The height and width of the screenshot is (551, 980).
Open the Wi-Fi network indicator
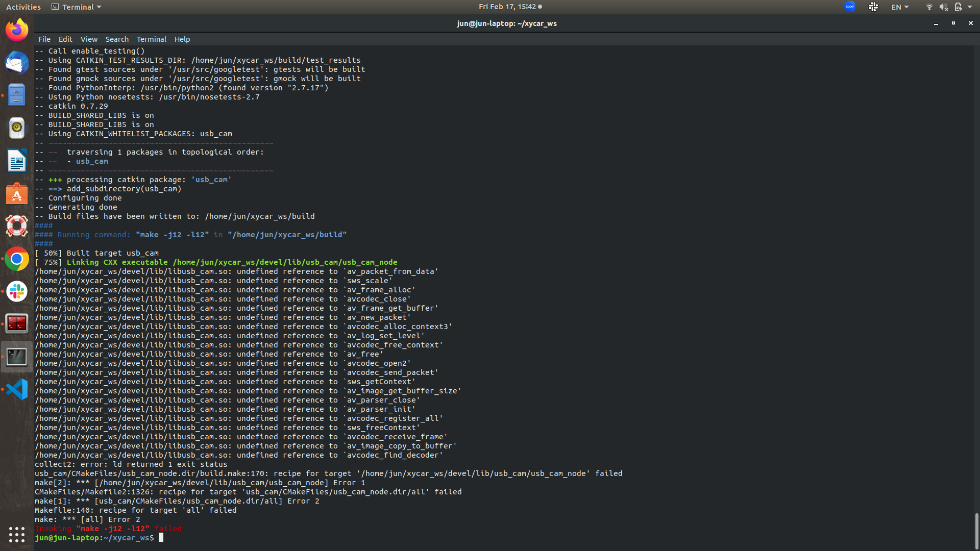(929, 7)
